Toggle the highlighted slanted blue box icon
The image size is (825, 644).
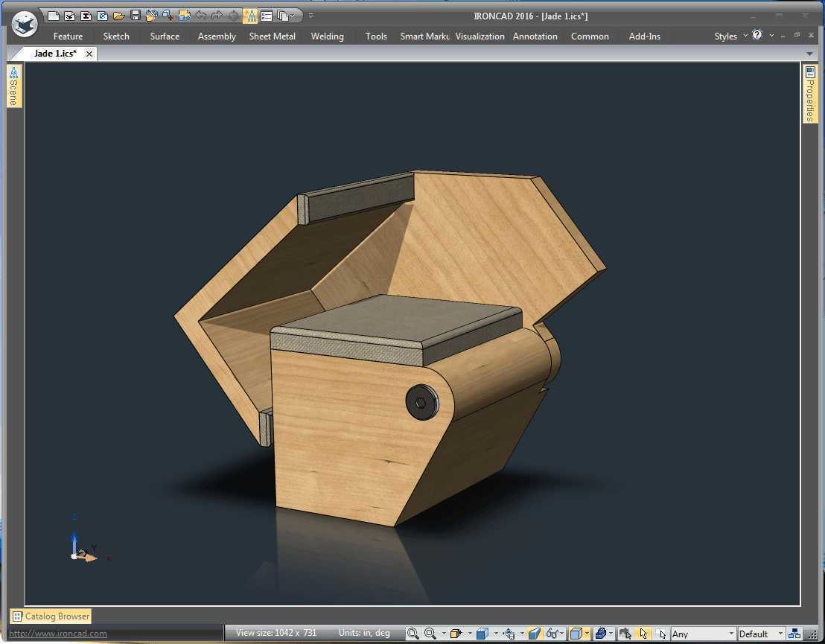(535, 634)
